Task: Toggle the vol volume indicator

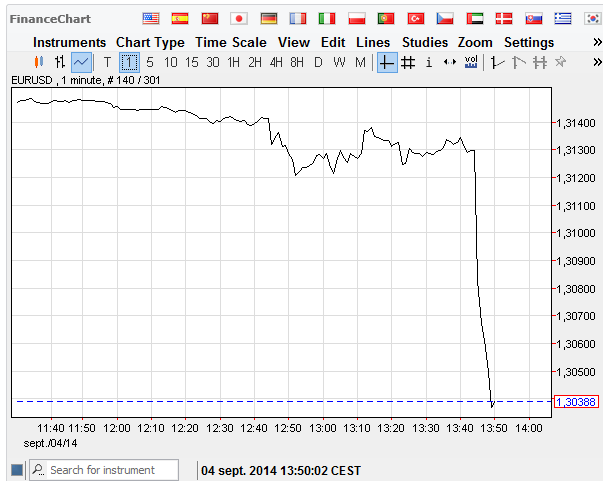Action: [x=471, y=62]
